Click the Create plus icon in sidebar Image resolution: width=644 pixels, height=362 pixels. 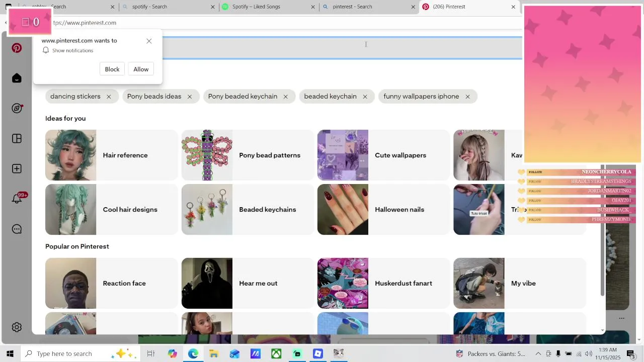pyautogui.click(x=17, y=168)
